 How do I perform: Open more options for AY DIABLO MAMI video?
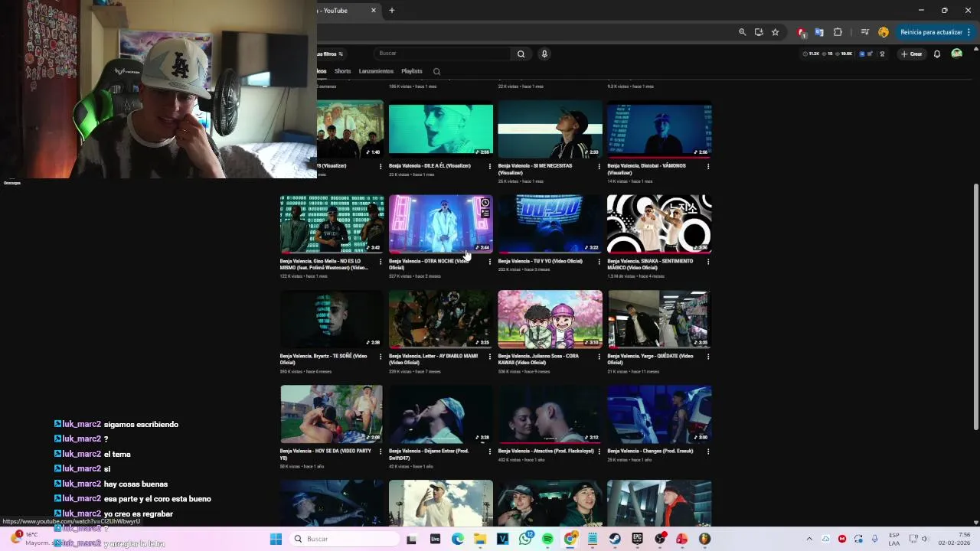point(489,357)
